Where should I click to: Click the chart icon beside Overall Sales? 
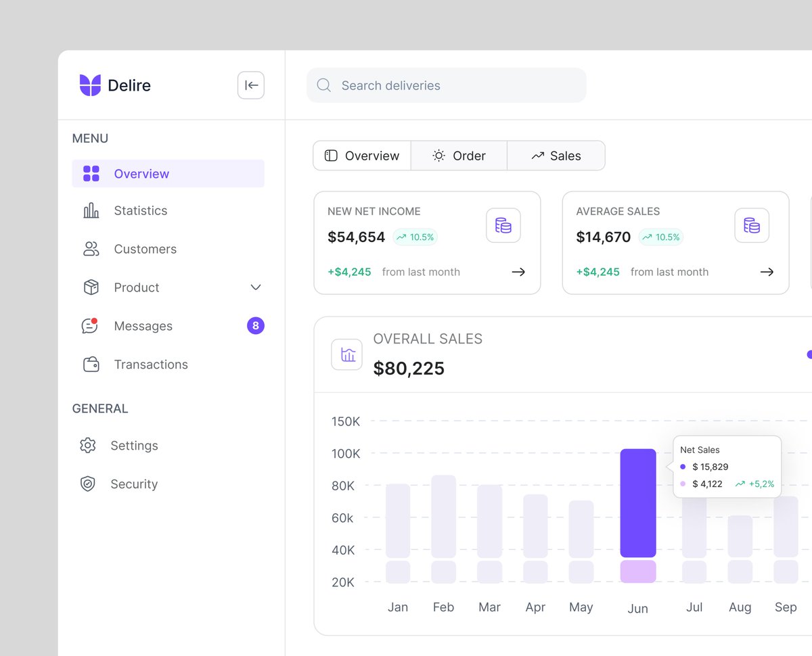tap(346, 354)
